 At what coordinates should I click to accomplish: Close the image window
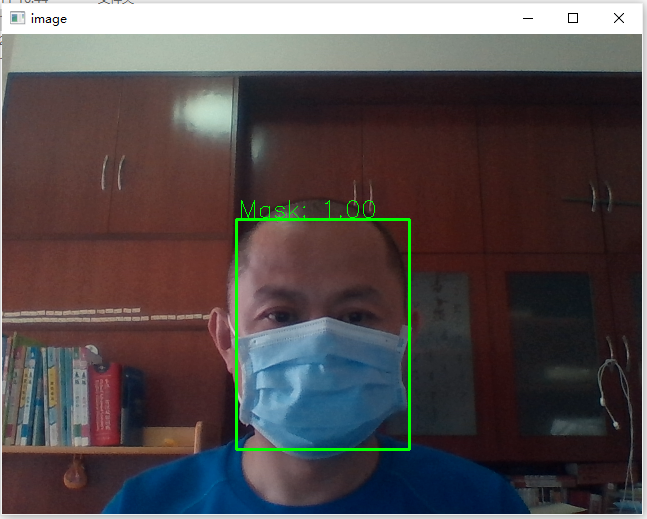(619, 18)
